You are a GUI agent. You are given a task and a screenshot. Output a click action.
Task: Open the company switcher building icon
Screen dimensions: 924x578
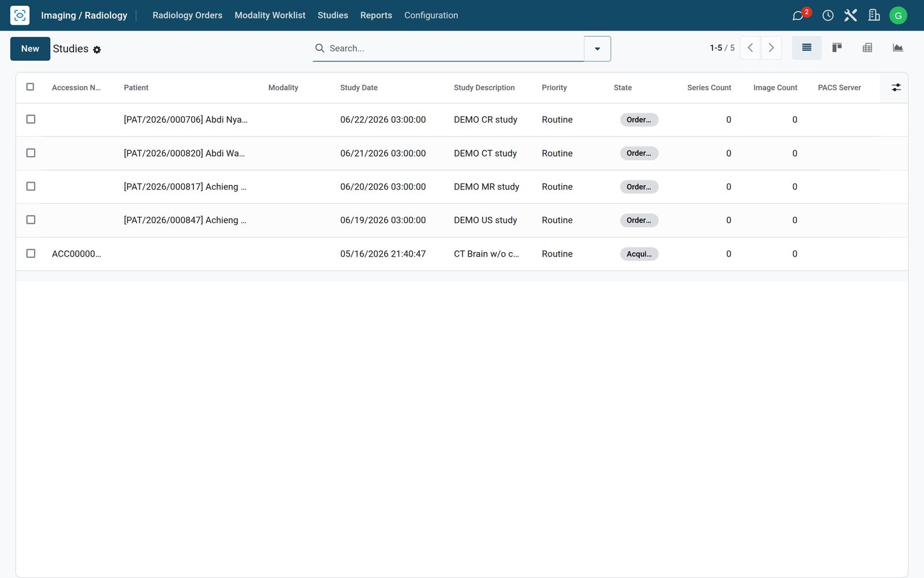point(874,16)
